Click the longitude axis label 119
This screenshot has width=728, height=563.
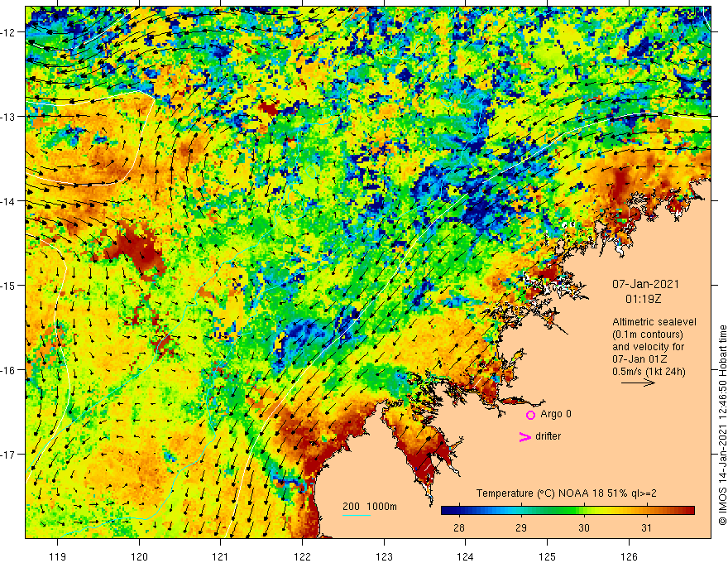[57, 556]
